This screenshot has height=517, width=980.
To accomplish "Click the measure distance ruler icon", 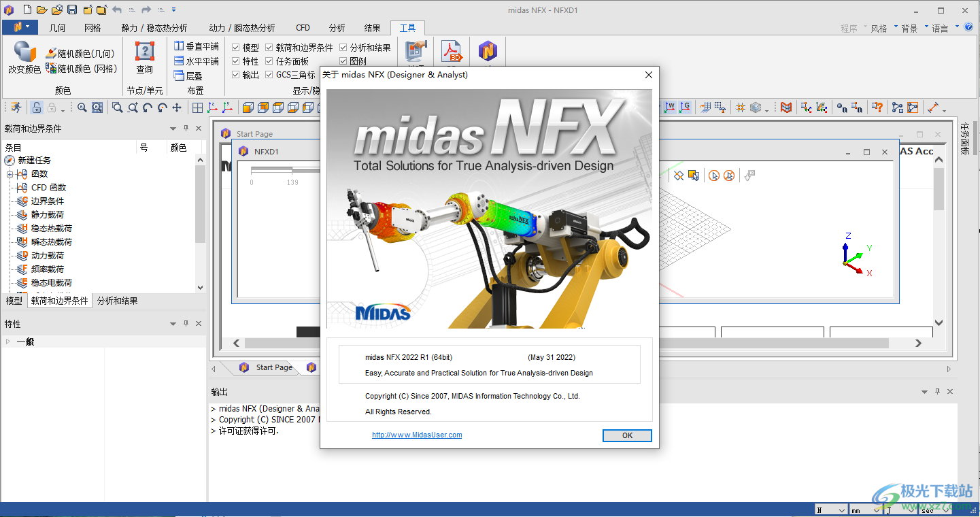I will [933, 107].
